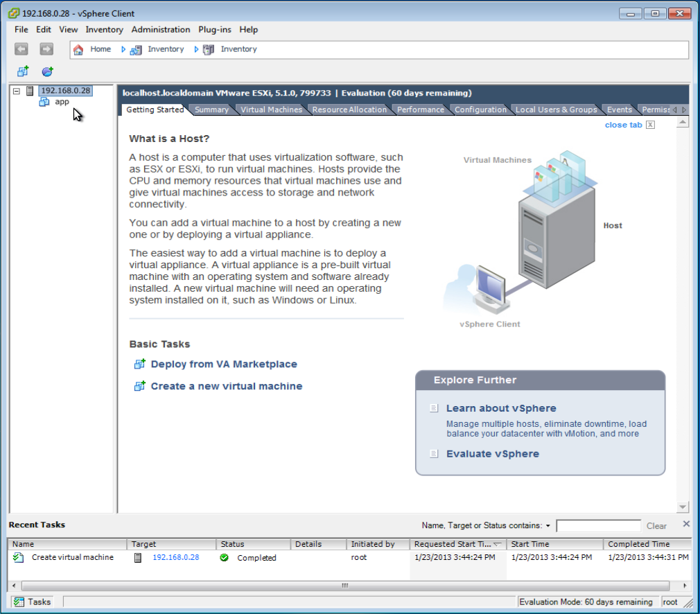The width and height of the screenshot is (700, 614).
Task: Click the New Virtual Machine toolbar icon
Action: coord(23,71)
